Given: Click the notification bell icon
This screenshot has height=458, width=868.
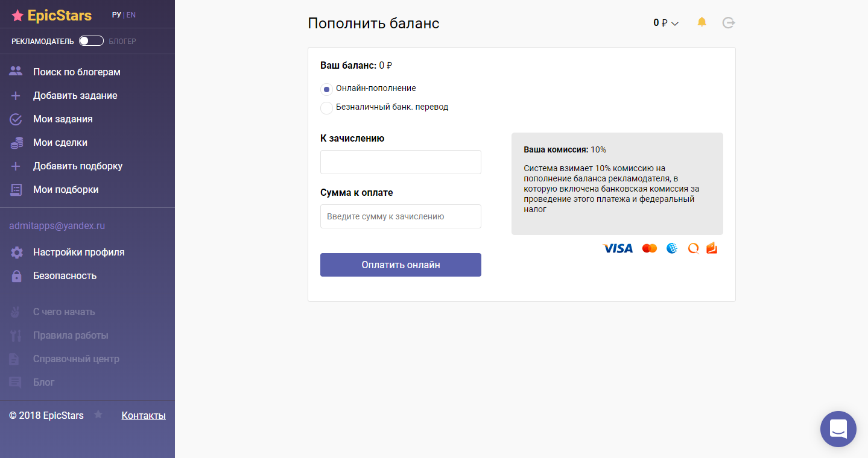Looking at the screenshot, I should (x=702, y=22).
